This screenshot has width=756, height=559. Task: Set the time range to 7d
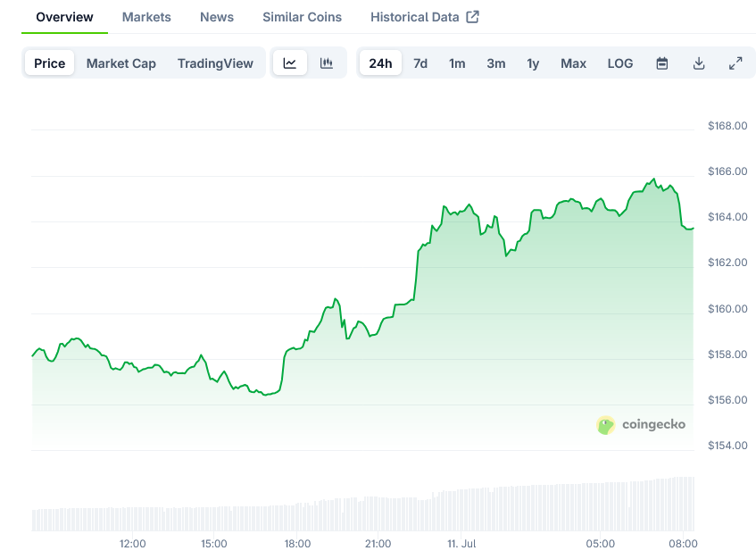point(420,63)
